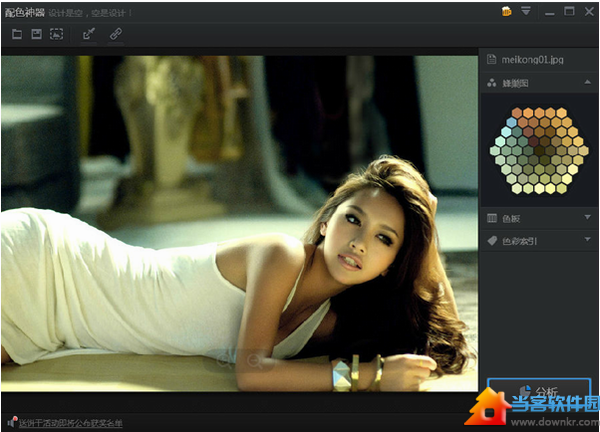This screenshot has height=432, width=600.
Task: Click the orange beer mug skin icon
Action: point(506,11)
